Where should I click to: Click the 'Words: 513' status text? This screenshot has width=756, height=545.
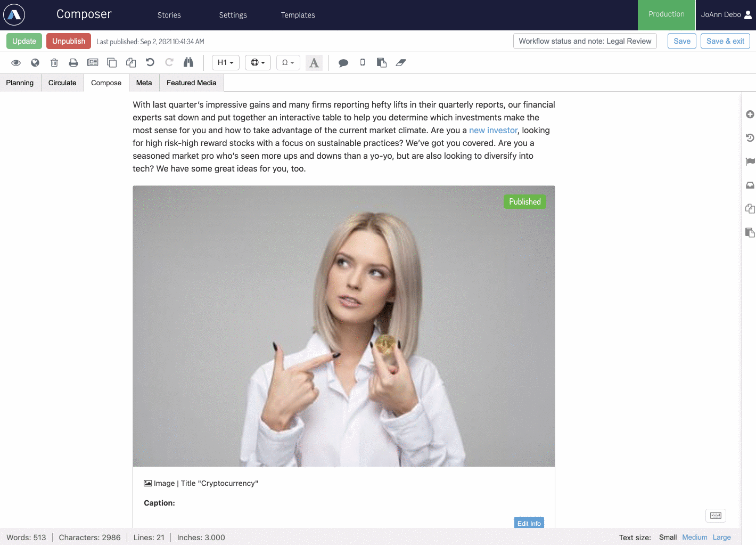pyautogui.click(x=26, y=538)
